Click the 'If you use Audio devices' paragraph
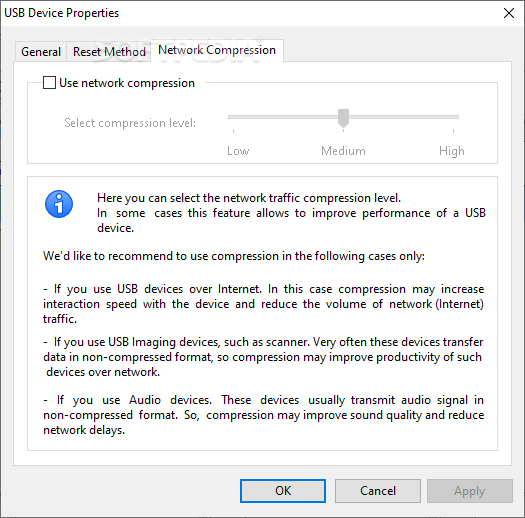The image size is (525, 518). pos(264,415)
